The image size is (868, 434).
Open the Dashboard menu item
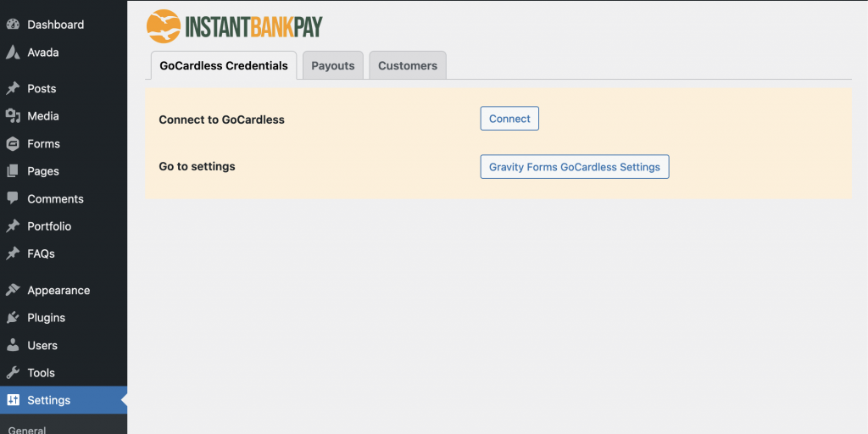point(64,25)
